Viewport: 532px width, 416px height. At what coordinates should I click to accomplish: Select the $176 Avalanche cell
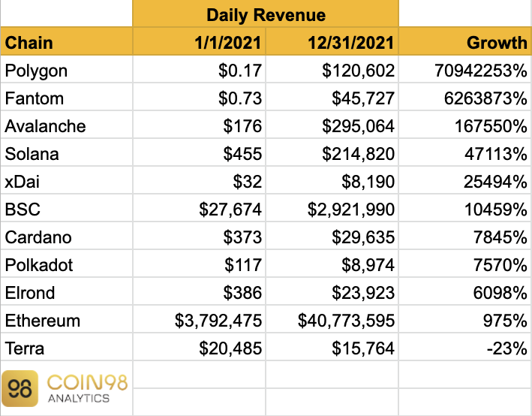199,125
